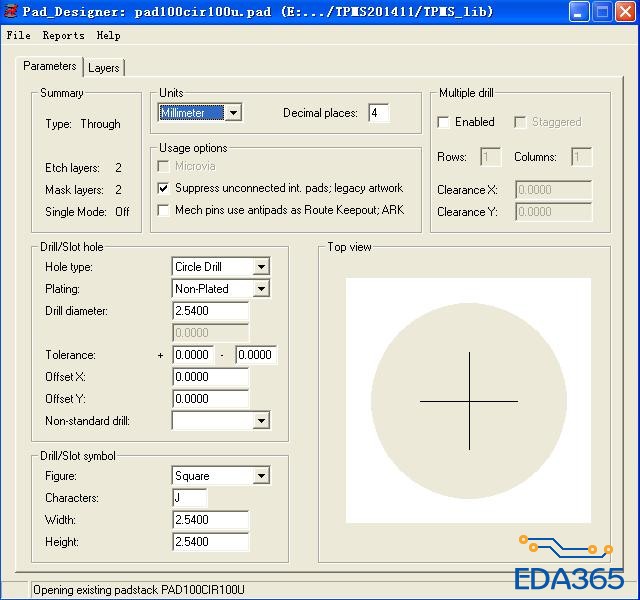Open the Help menu
Viewport: 640px width, 600px height.
click(x=108, y=36)
